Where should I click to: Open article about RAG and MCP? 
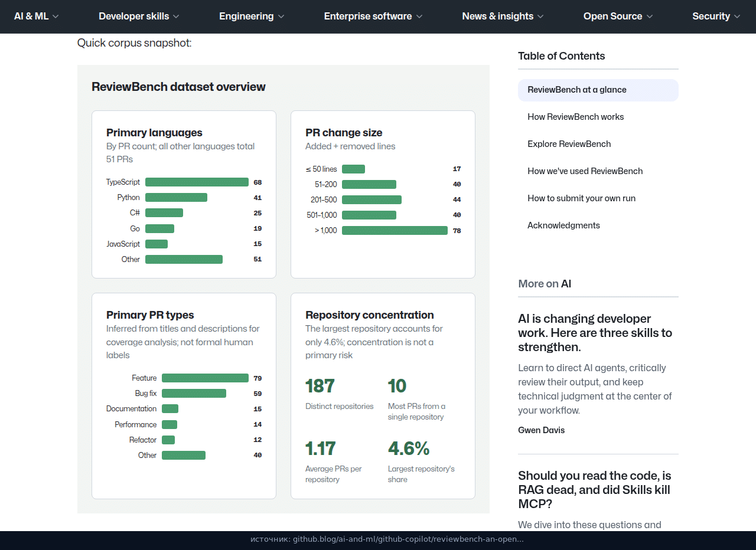coord(595,490)
